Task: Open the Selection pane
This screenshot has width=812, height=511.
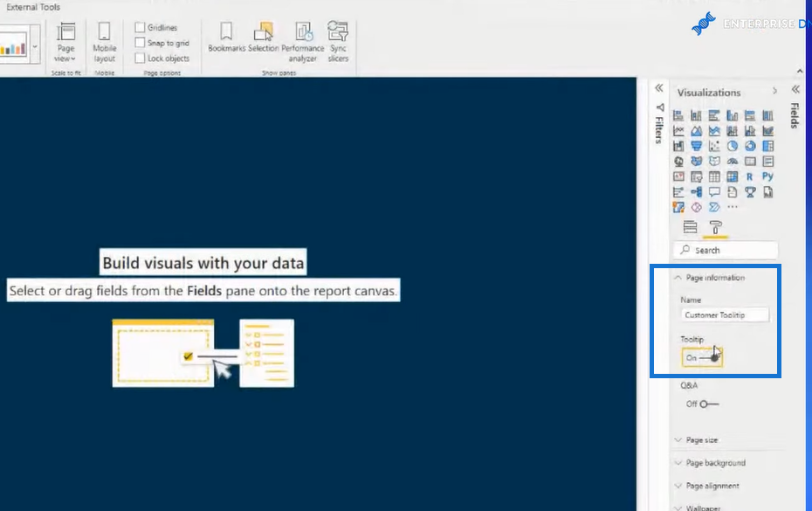Action: coord(263,37)
